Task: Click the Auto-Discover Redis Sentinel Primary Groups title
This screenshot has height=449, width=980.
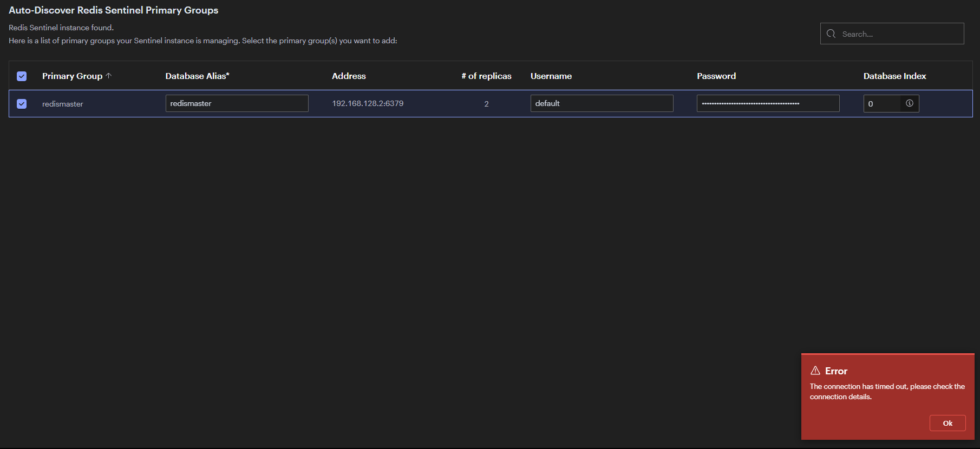Action: coord(114,10)
